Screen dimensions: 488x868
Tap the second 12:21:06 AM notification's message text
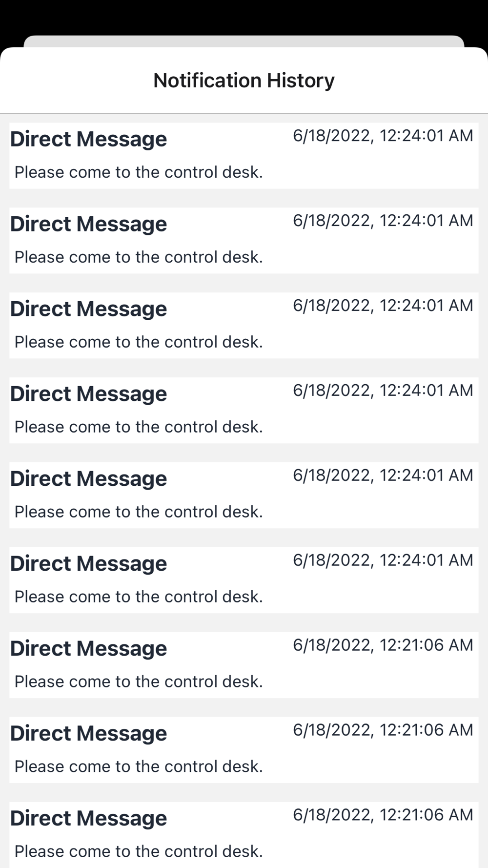click(139, 767)
